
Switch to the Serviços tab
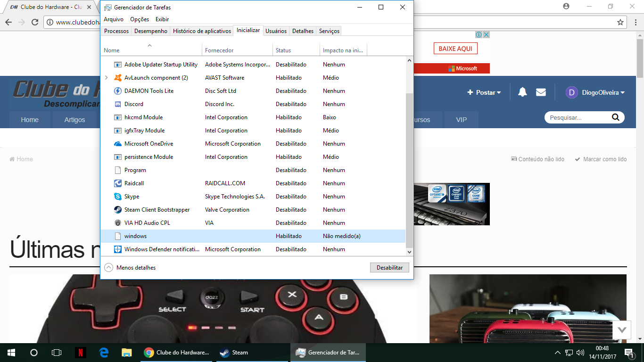329,31
